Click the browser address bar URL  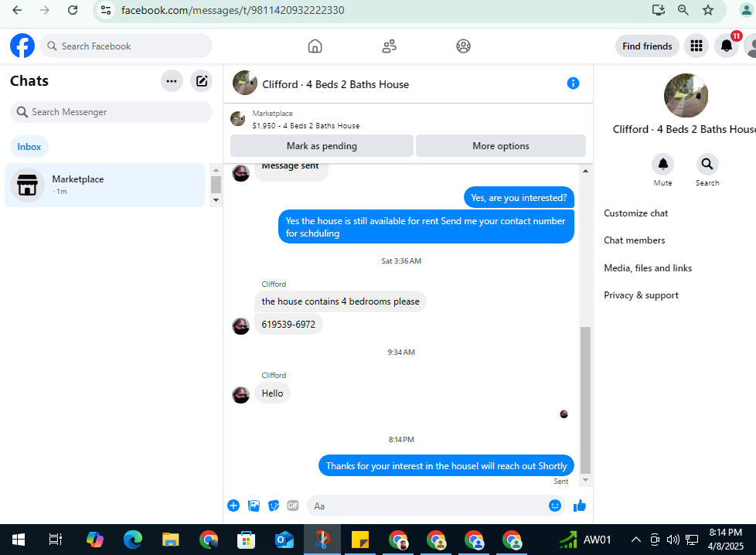click(x=233, y=10)
